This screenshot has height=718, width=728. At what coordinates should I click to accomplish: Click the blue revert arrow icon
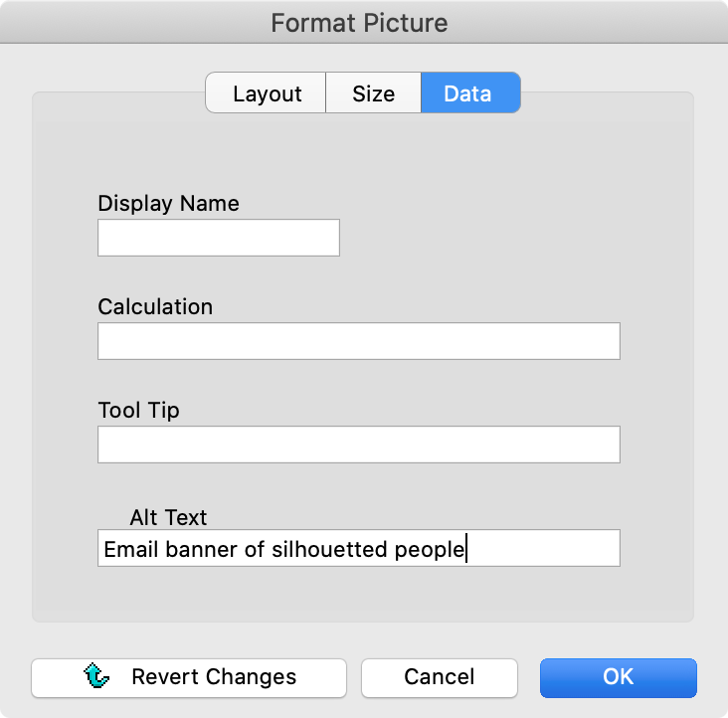tap(96, 677)
